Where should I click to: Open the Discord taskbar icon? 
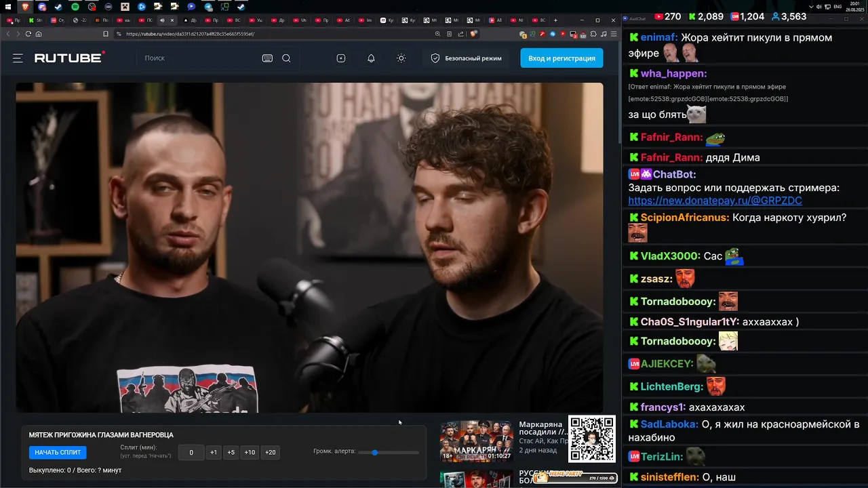[x=42, y=7]
